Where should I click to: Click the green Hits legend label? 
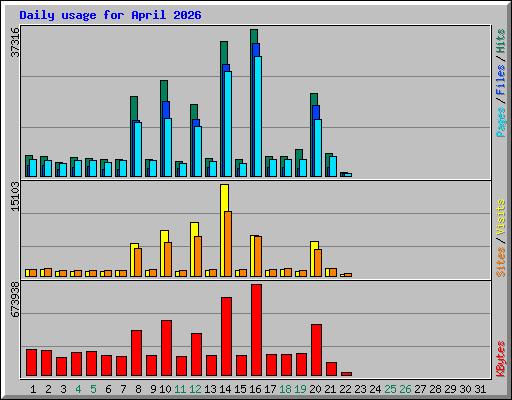click(500, 41)
